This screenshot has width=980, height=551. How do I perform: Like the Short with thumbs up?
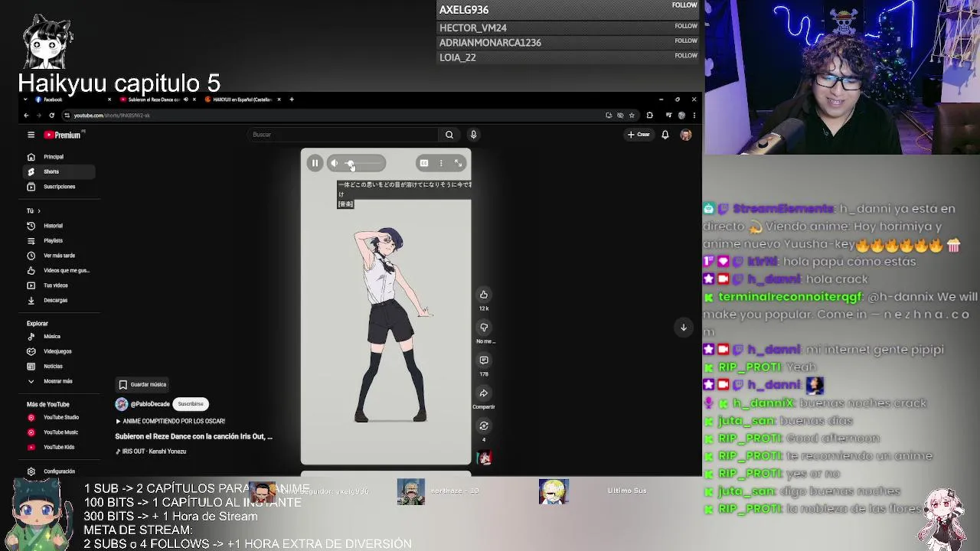coord(484,295)
